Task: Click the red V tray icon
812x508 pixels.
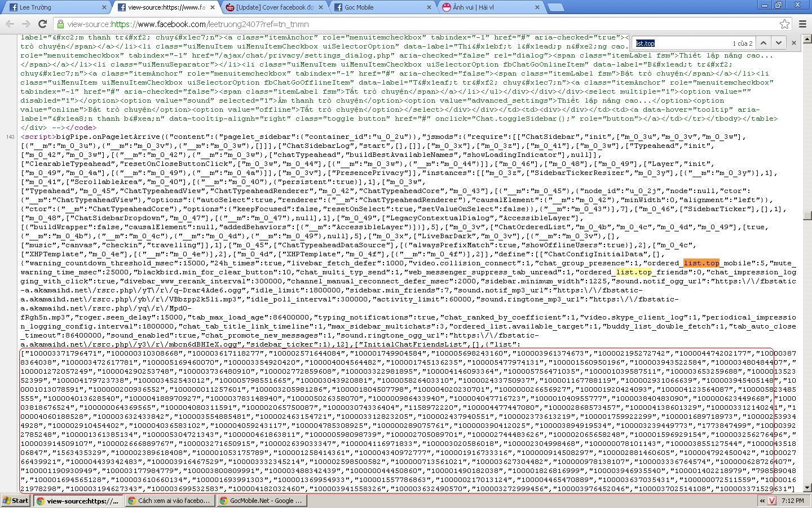Action: point(773,501)
